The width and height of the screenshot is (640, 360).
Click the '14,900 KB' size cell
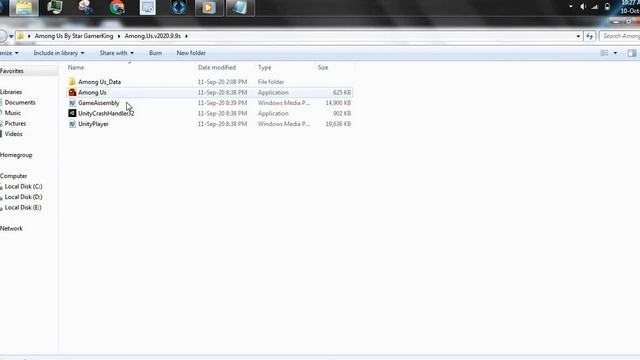tap(338, 103)
